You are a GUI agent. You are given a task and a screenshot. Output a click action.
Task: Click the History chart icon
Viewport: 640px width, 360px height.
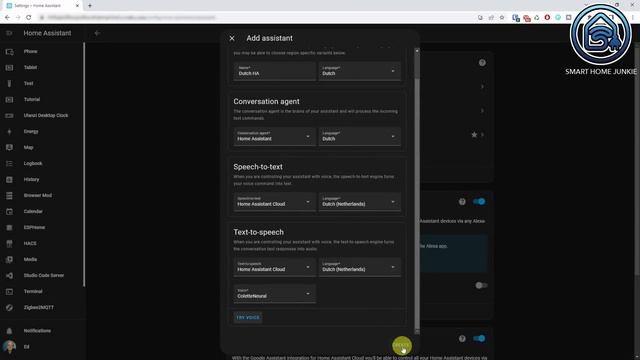pos(9,180)
